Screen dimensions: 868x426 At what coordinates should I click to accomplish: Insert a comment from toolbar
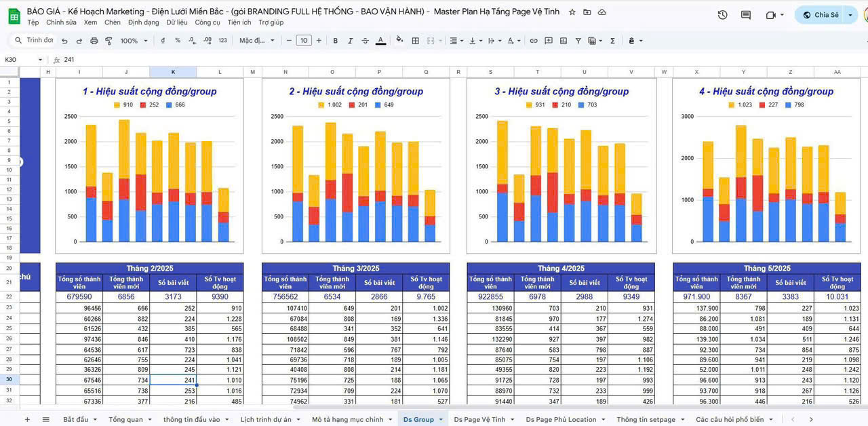548,41
